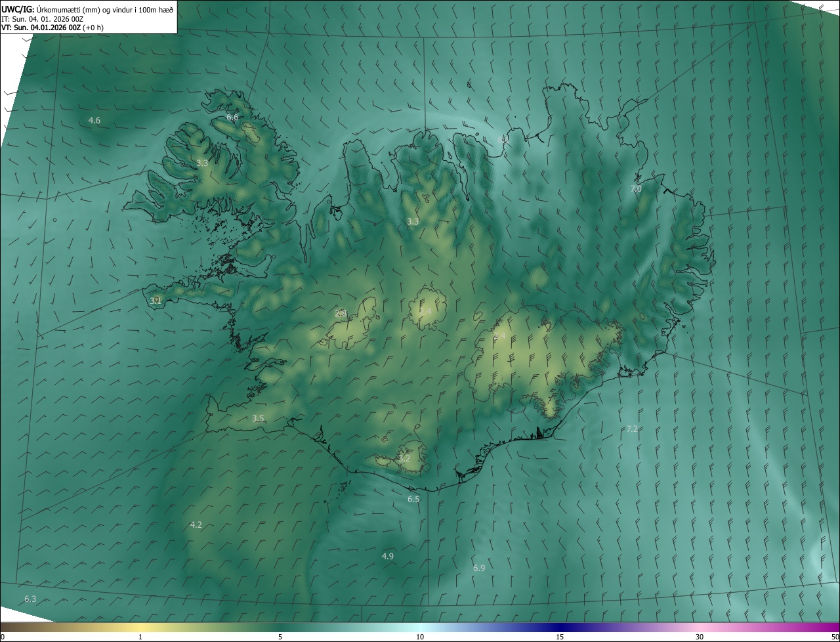Click the 6.3 value on the map
840x642 pixels.
pyautogui.click(x=30, y=599)
